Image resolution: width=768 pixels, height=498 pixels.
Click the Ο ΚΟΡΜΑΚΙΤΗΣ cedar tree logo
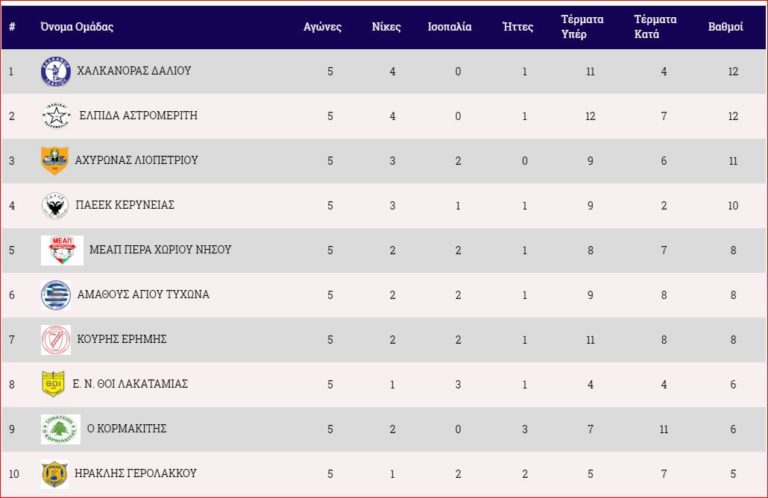tap(60, 429)
